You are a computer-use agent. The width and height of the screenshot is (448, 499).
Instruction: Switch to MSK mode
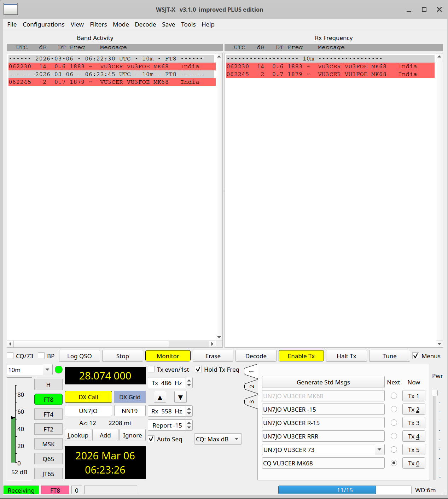click(x=48, y=444)
